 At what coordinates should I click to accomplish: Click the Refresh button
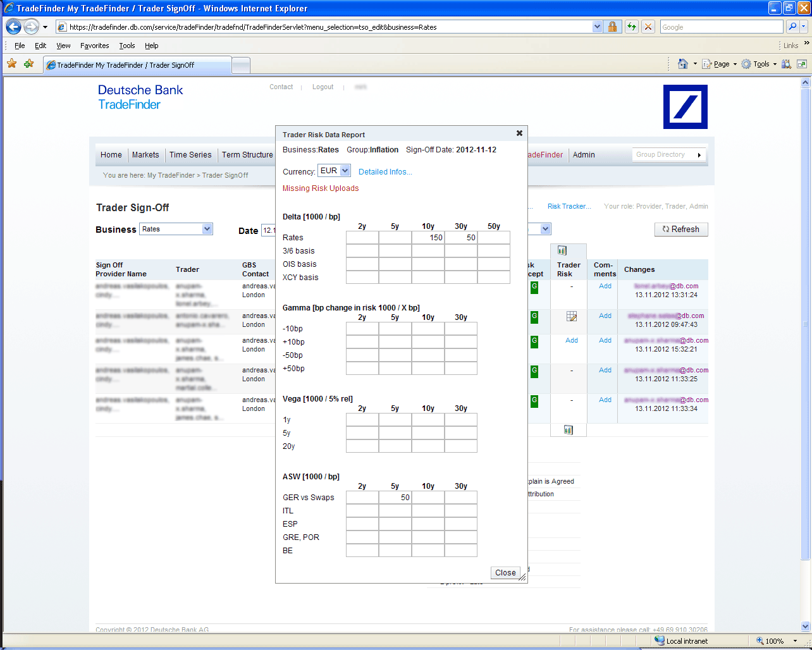click(680, 230)
